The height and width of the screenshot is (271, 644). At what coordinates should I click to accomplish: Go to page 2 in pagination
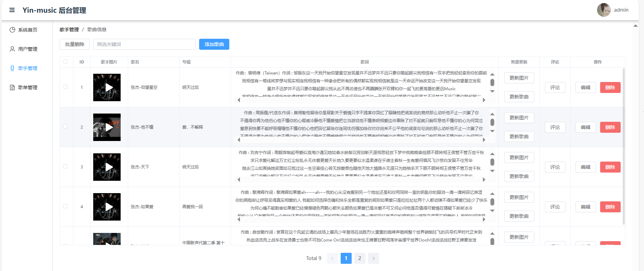pos(360,258)
